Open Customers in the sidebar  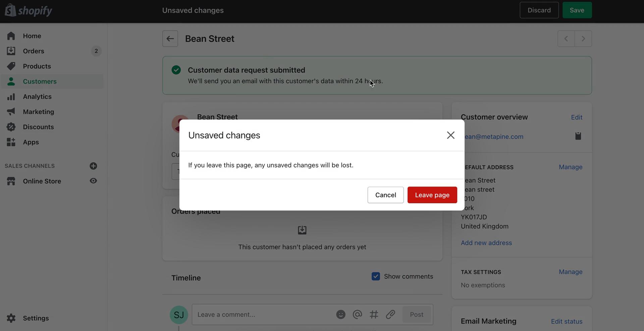40,81
